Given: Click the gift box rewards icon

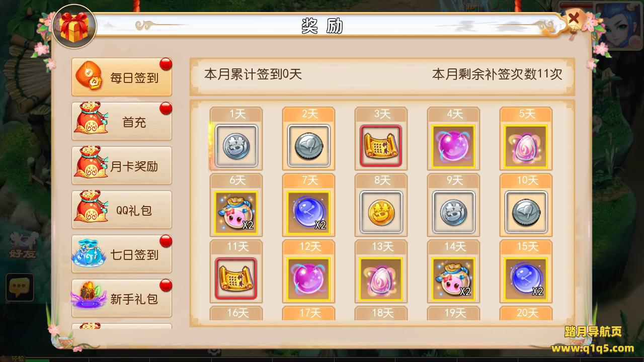Looking at the screenshot, I should pyautogui.click(x=74, y=26).
